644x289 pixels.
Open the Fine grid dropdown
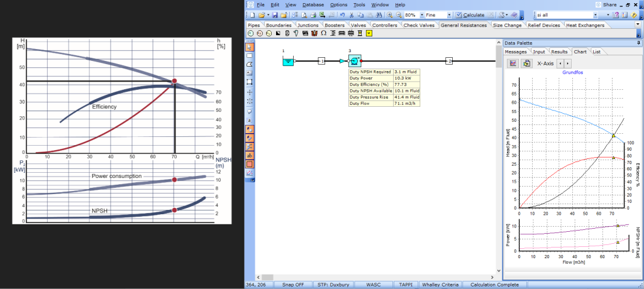tap(449, 15)
